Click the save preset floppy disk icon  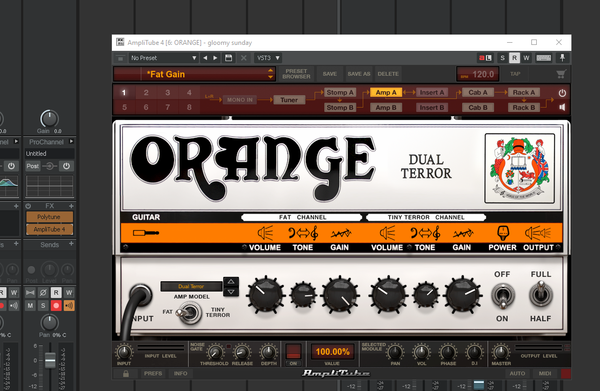pyautogui.click(x=228, y=58)
